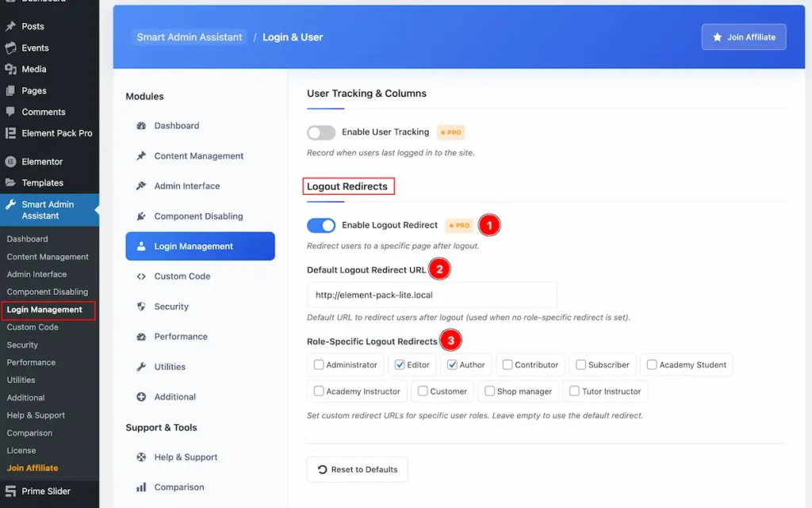Open Utilities in WordPress submenu
812x508 pixels.
[21, 380]
